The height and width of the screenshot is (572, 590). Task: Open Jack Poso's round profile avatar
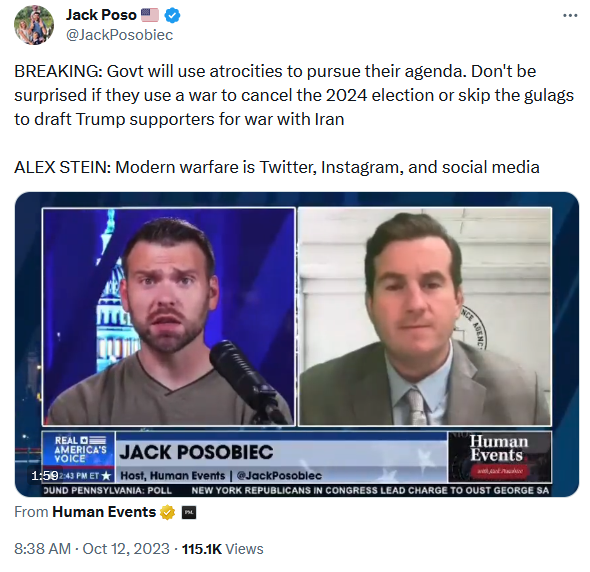tap(34, 25)
